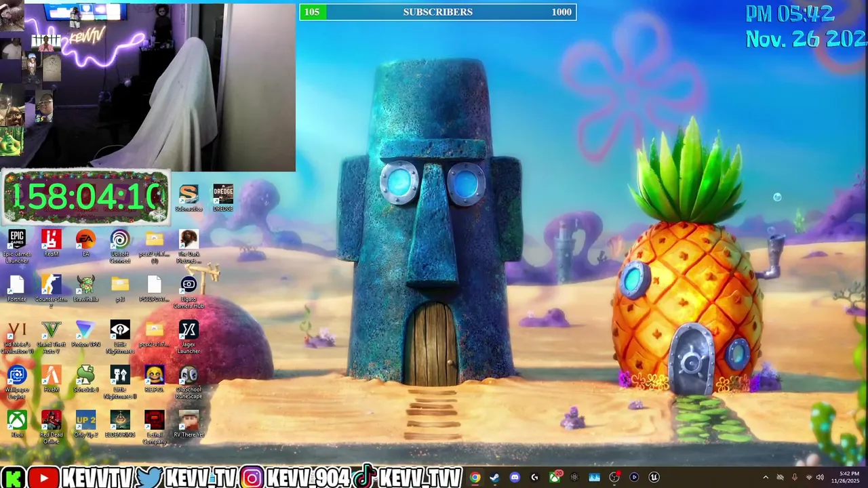Select the Wallpaper Engine desktop shortcut
The image size is (868, 488).
point(17,382)
